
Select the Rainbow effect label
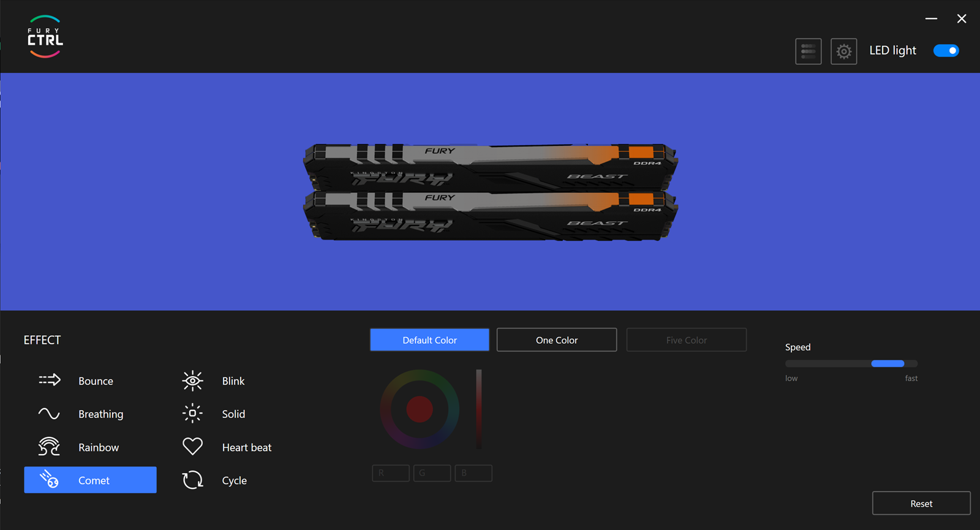coord(99,447)
